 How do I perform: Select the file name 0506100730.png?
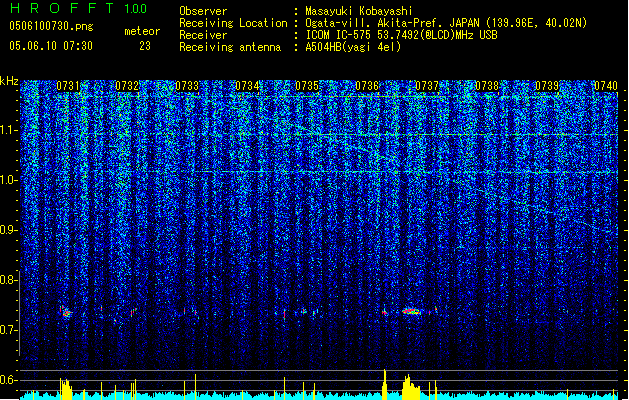coord(51,26)
